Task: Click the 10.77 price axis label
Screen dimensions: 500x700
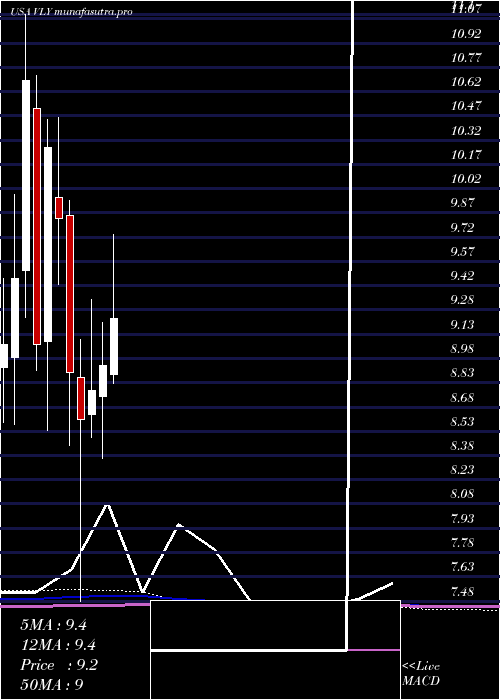Action: coord(466,58)
